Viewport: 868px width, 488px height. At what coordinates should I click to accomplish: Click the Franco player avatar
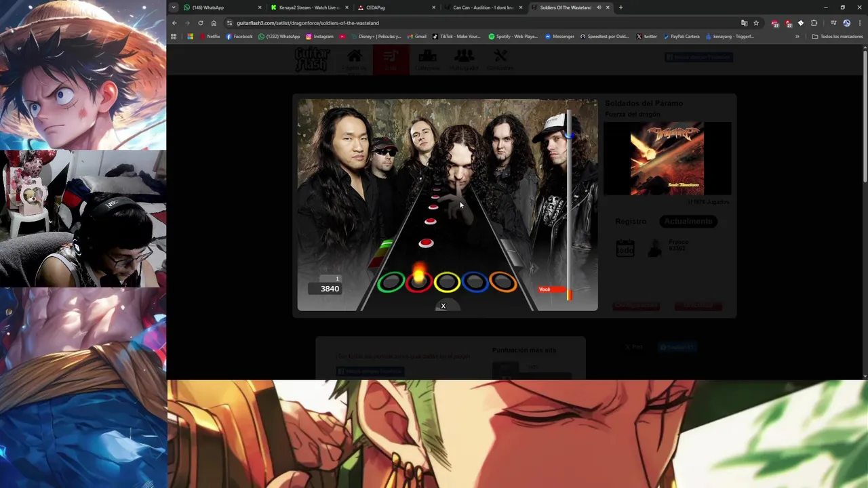click(x=654, y=248)
